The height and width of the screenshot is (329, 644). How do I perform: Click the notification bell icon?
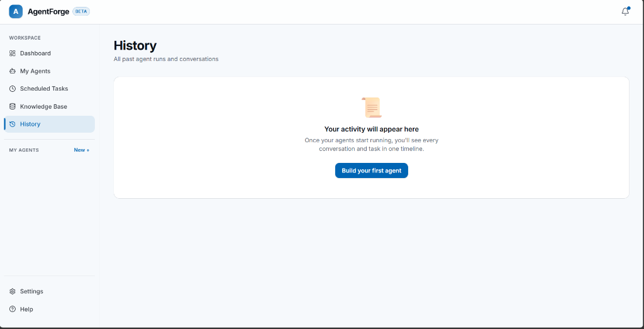point(625,11)
